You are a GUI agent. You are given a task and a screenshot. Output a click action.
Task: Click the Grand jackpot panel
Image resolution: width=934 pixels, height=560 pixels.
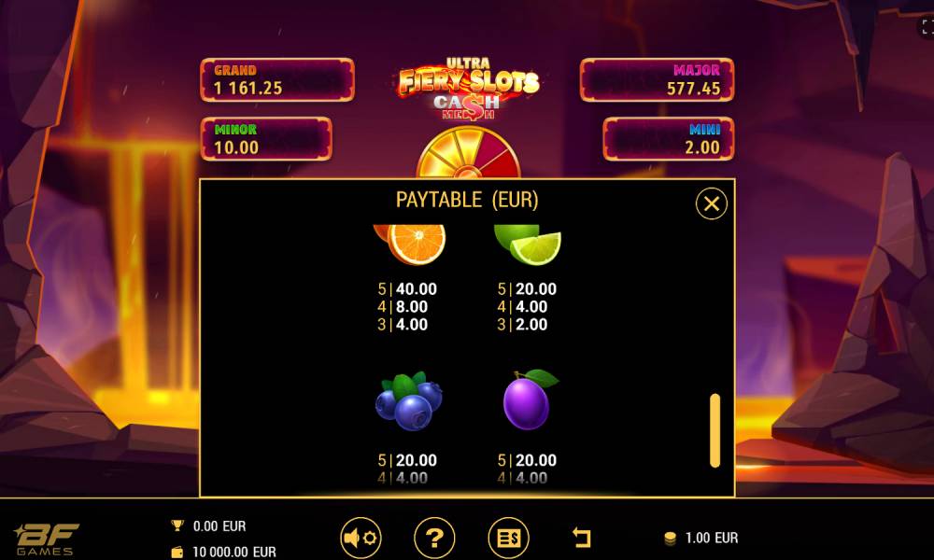[x=277, y=79]
